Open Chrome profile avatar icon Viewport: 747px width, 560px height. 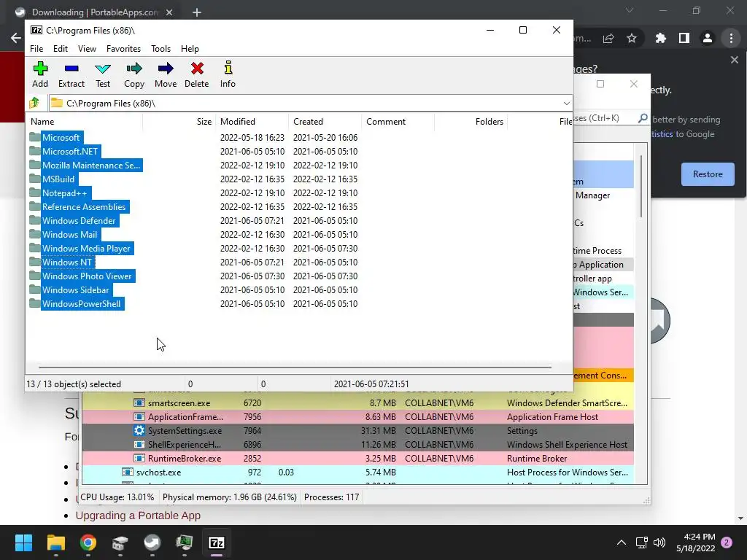pyautogui.click(x=708, y=38)
